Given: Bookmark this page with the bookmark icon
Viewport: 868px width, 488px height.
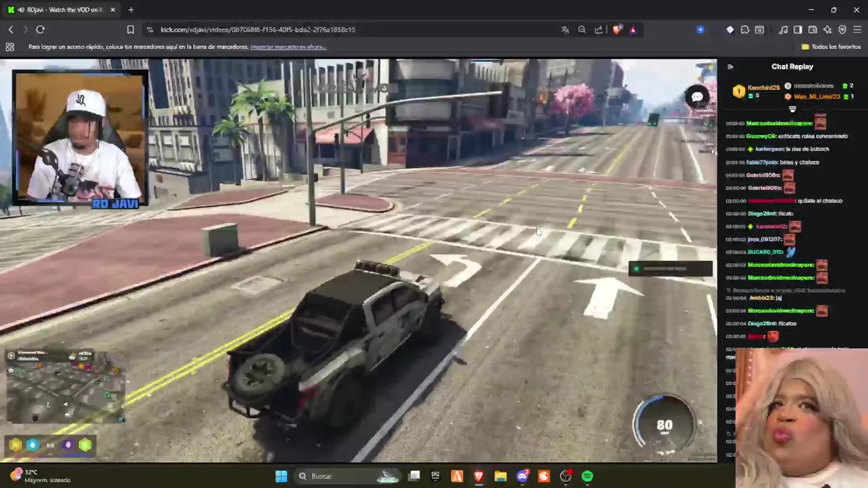Looking at the screenshot, I should 130,30.
